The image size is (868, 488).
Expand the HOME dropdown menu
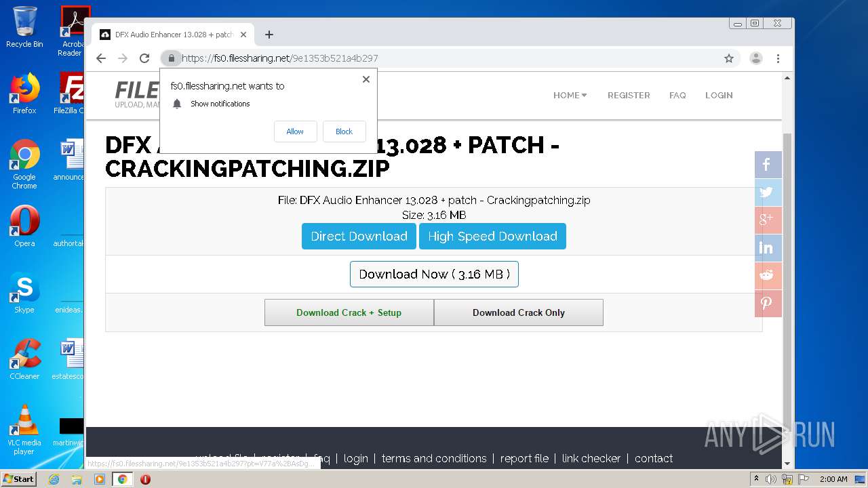tap(570, 96)
